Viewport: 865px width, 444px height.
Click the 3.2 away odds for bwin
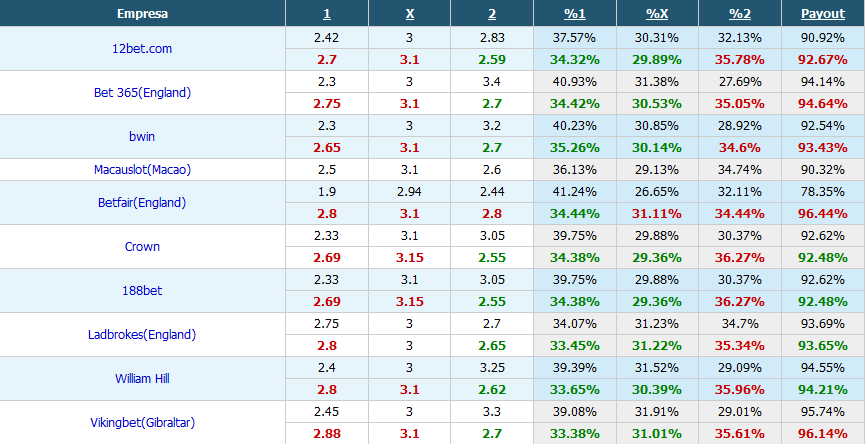click(x=492, y=126)
